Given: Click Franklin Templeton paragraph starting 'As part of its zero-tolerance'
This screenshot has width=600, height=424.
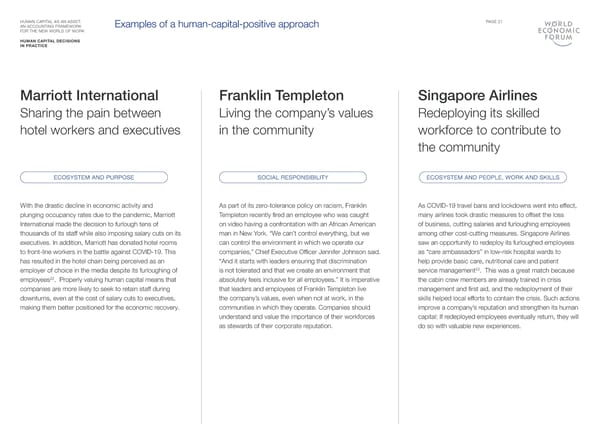Looking at the screenshot, I should click(300, 266).
